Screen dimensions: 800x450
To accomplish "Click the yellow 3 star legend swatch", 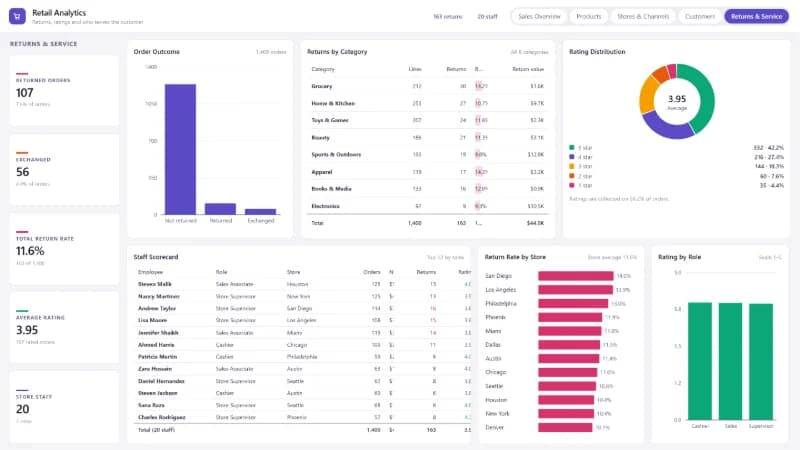I will 572,166.
